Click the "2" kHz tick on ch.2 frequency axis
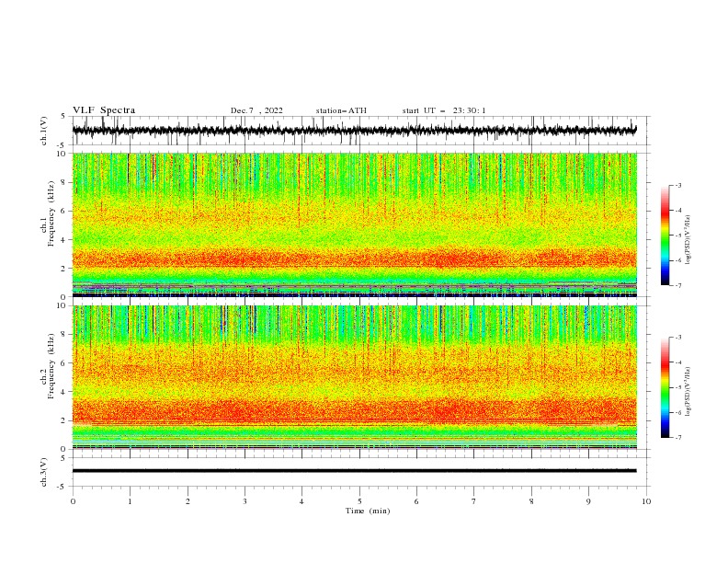Image resolution: width=728 pixels, height=563 pixels. 65,420
